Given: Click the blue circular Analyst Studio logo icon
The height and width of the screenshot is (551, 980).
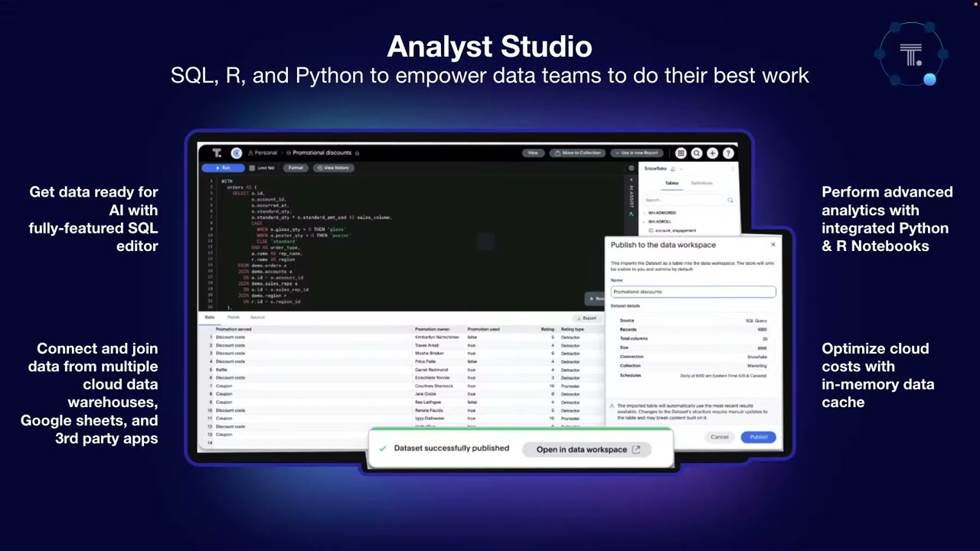Looking at the screenshot, I should [237, 153].
